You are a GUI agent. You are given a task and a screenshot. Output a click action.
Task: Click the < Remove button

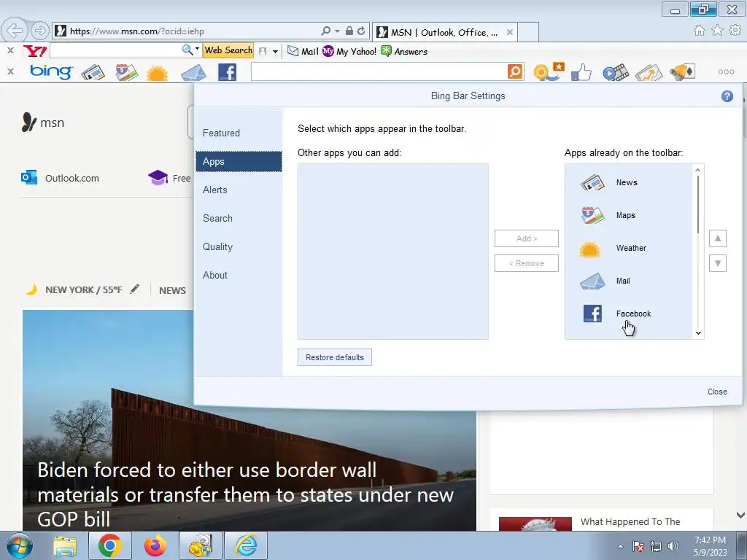(527, 263)
